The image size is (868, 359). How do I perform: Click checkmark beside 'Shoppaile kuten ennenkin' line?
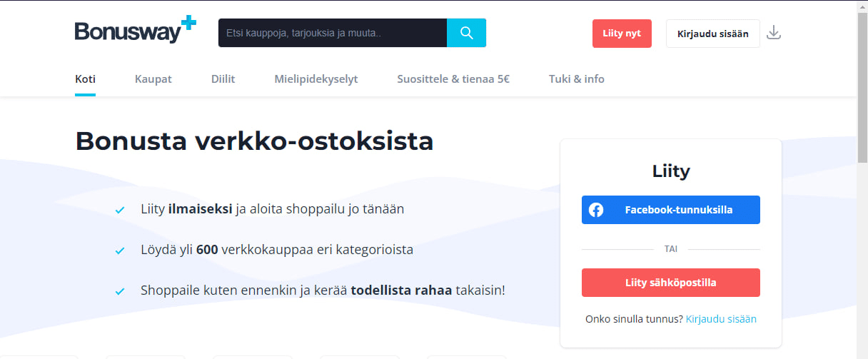tap(120, 291)
